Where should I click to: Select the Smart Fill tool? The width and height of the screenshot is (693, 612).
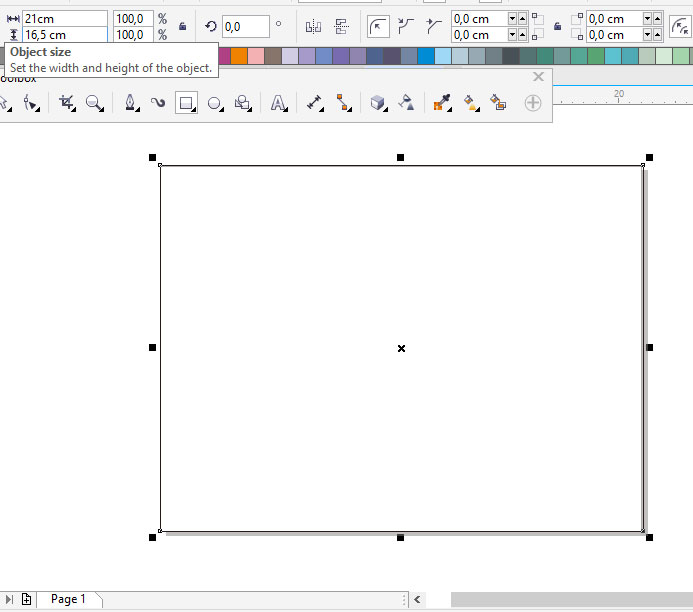[499, 103]
